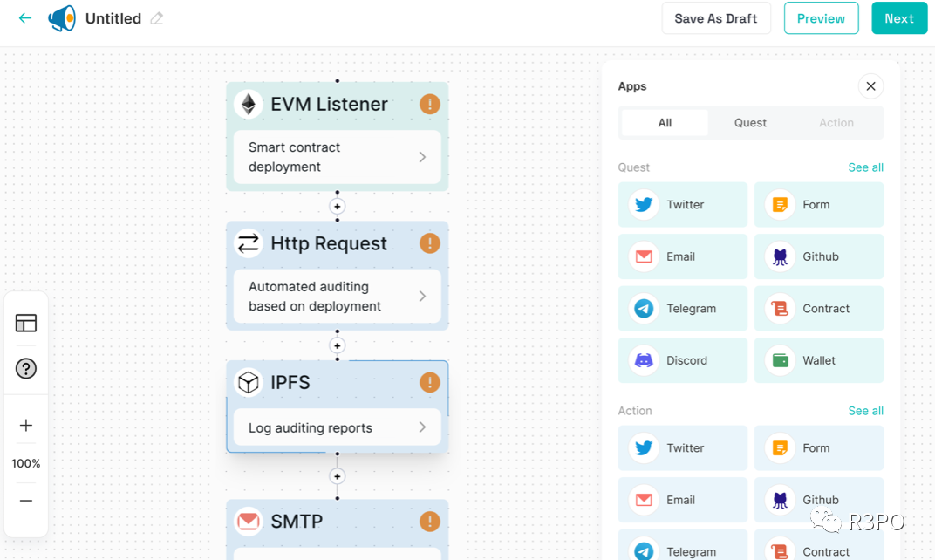
Task: Choose the Wallet quest app
Action: (x=819, y=360)
